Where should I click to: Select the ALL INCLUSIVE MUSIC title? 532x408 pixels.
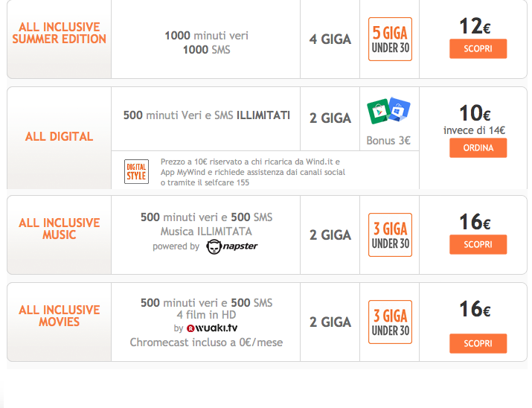60,229
